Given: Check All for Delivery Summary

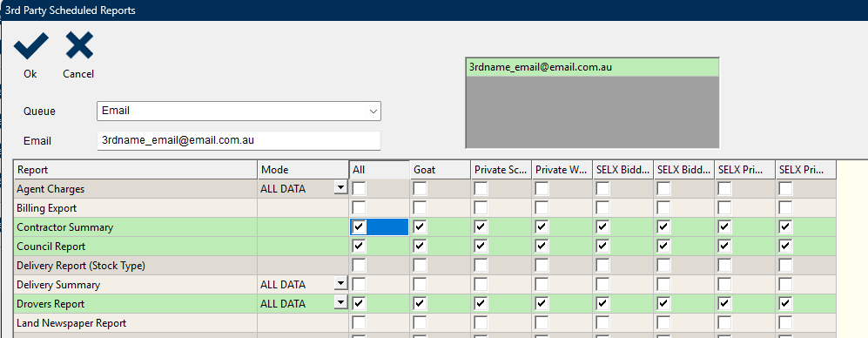Looking at the screenshot, I should tap(360, 284).
